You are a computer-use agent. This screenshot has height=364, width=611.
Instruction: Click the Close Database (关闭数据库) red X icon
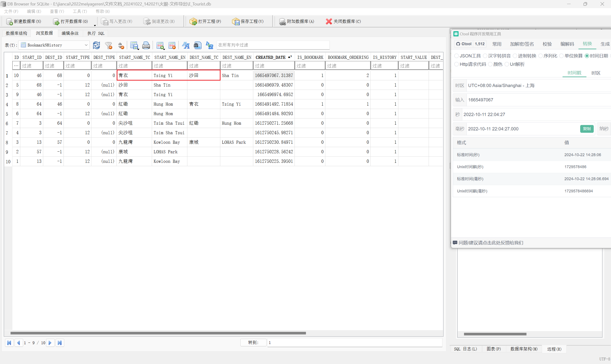tap(329, 21)
